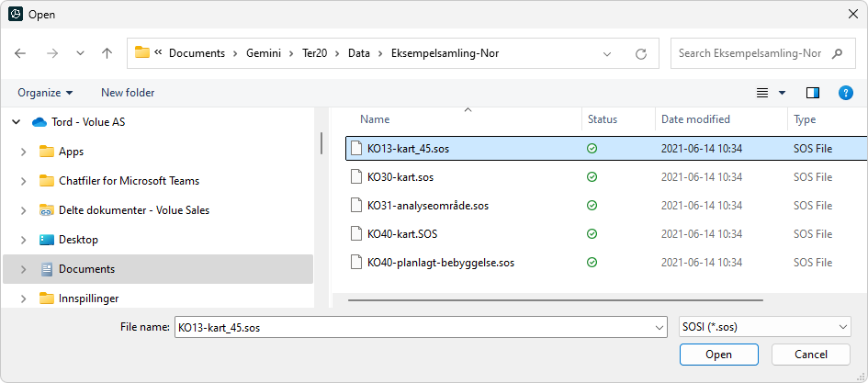Click the Search Eksempelsamling-Nor field

(762, 53)
